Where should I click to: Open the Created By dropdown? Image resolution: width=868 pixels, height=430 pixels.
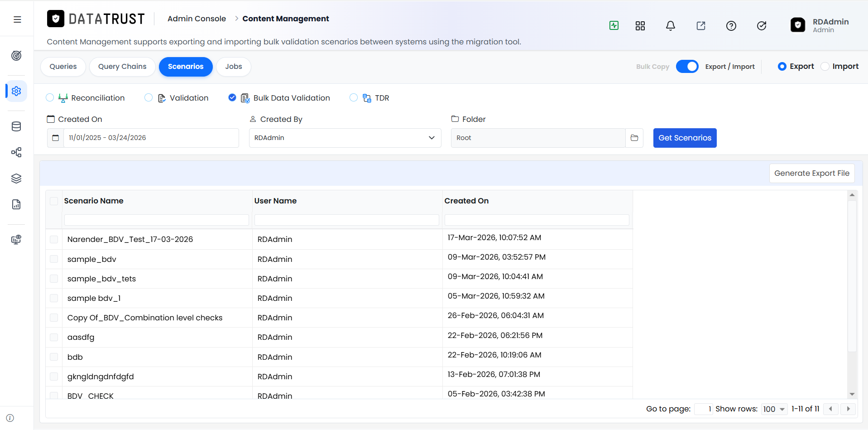pos(345,138)
